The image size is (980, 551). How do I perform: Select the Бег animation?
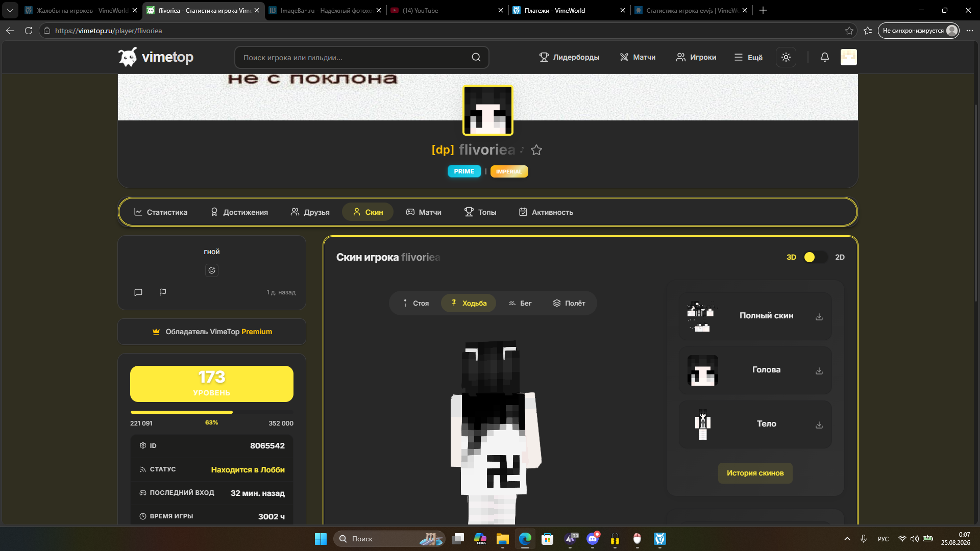(x=520, y=303)
